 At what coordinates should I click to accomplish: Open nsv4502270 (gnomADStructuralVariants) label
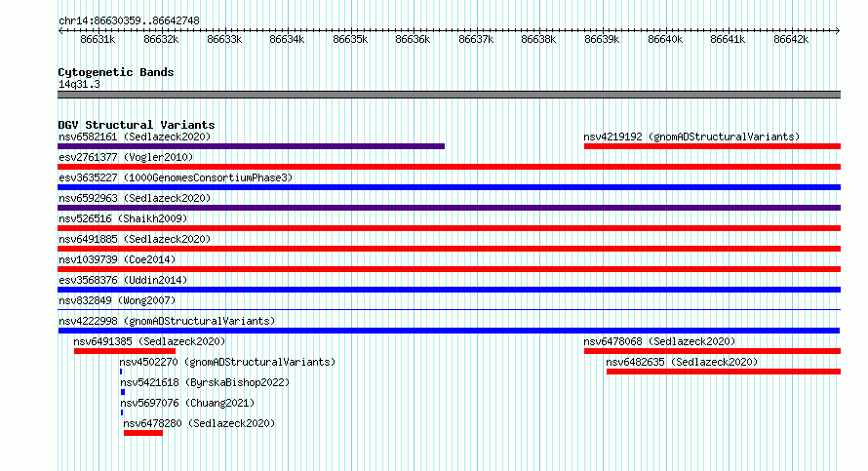pos(227,362)
